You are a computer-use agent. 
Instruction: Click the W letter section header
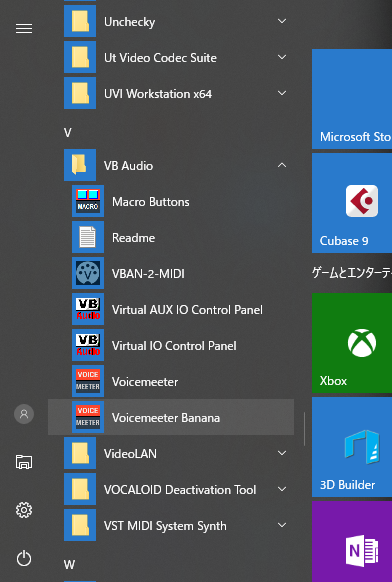coord(69,565)
